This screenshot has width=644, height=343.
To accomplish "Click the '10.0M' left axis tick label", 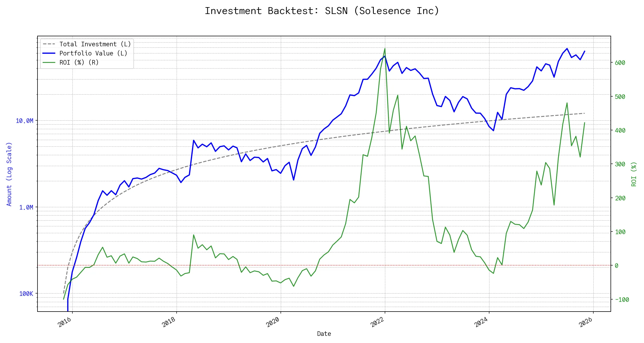I will point(24,121).
